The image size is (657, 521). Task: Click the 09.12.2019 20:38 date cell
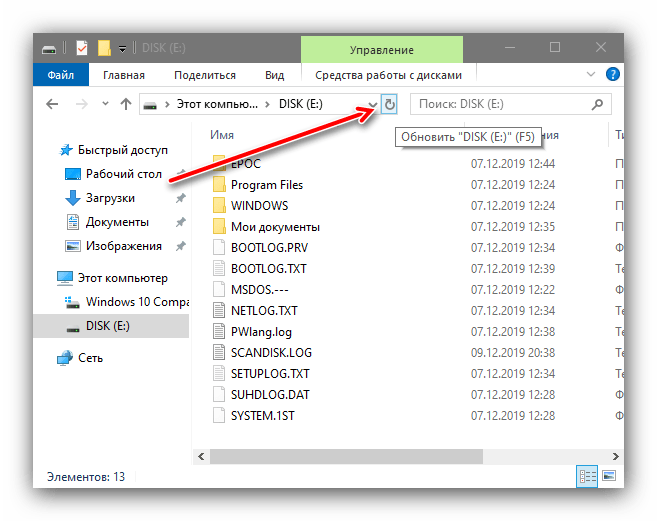[513, 353]
